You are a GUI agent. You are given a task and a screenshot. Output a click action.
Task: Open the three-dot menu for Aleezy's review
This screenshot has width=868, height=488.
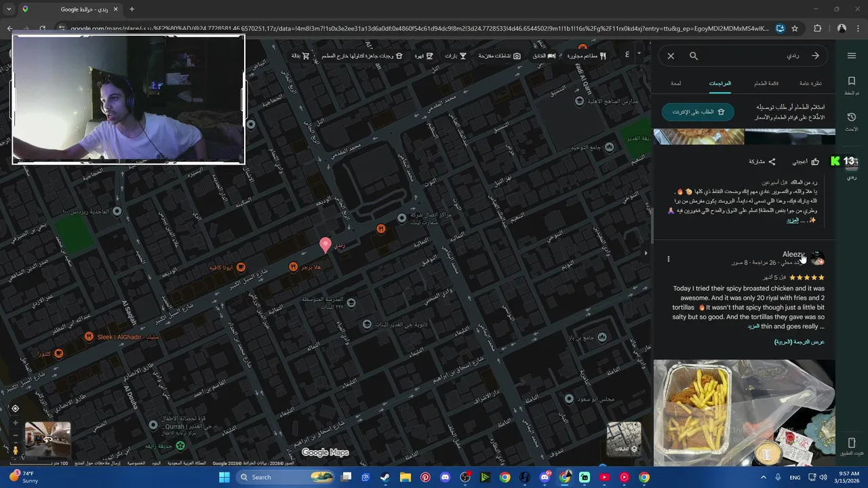(669, 259)
